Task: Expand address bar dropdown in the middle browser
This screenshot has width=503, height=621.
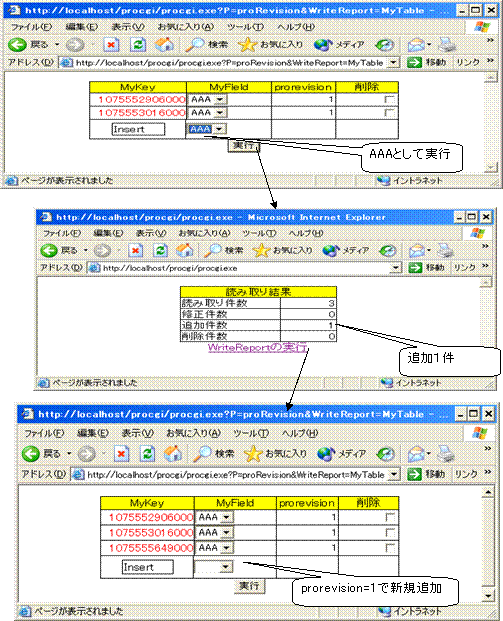Action: (395, 268)
